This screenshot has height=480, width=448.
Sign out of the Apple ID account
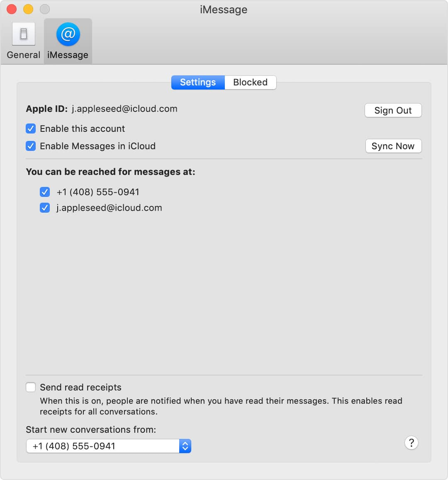(x=392, y=110)
